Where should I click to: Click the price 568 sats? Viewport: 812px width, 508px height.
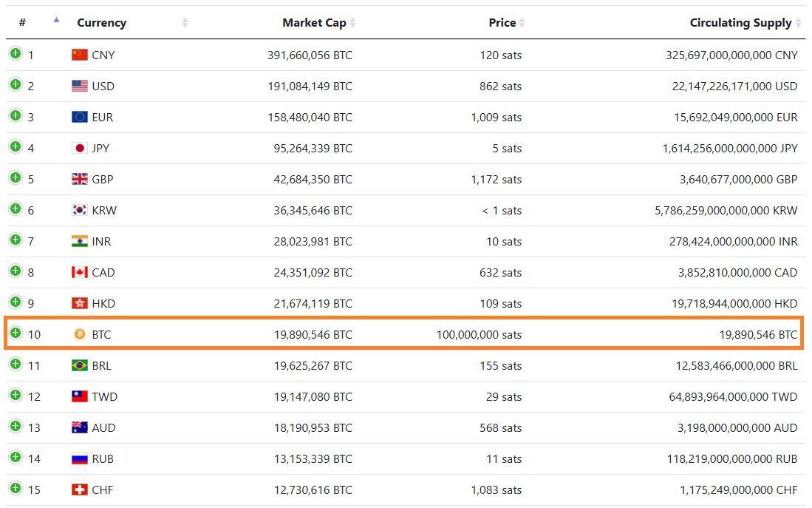[500, 428]
